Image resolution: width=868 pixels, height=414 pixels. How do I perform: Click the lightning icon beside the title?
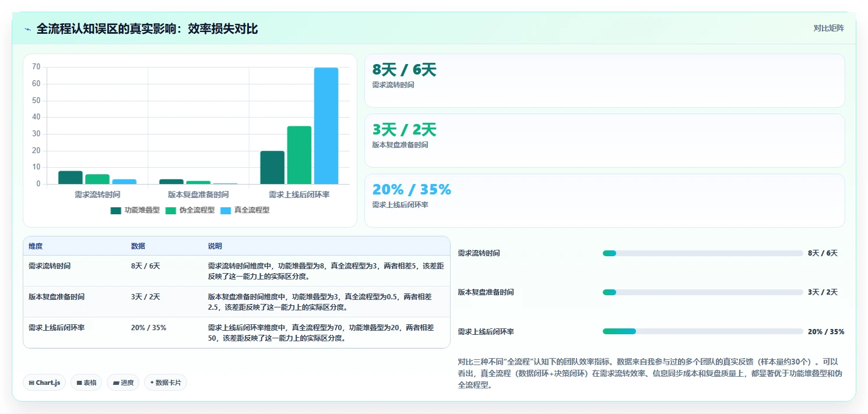28,29
